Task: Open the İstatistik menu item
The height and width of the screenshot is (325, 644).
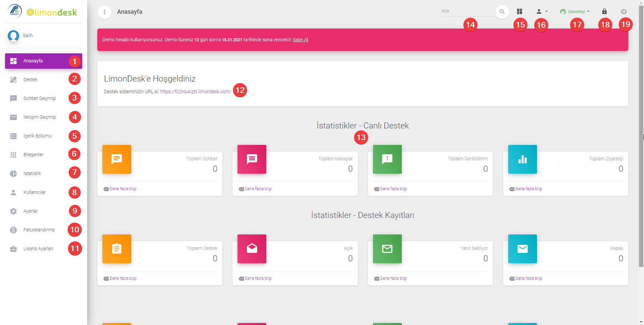Action: click(44, 174)
